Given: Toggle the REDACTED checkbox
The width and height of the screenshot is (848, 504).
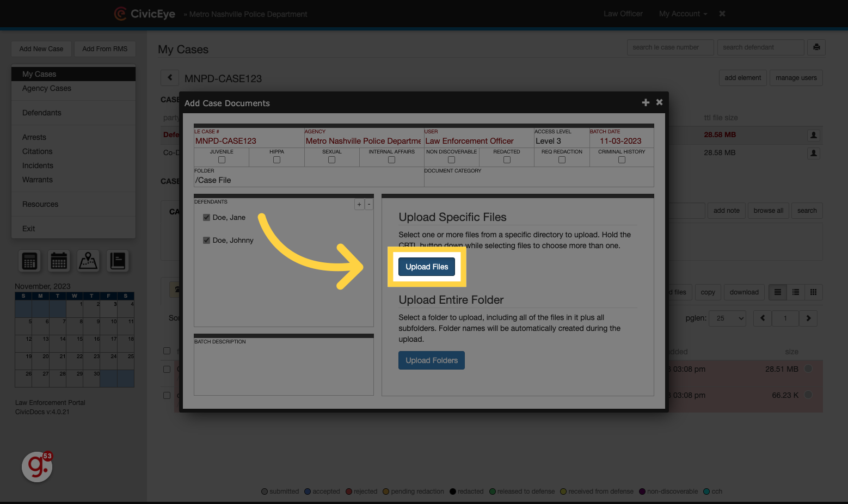Looking at the screenshot, I should point(507,160).
